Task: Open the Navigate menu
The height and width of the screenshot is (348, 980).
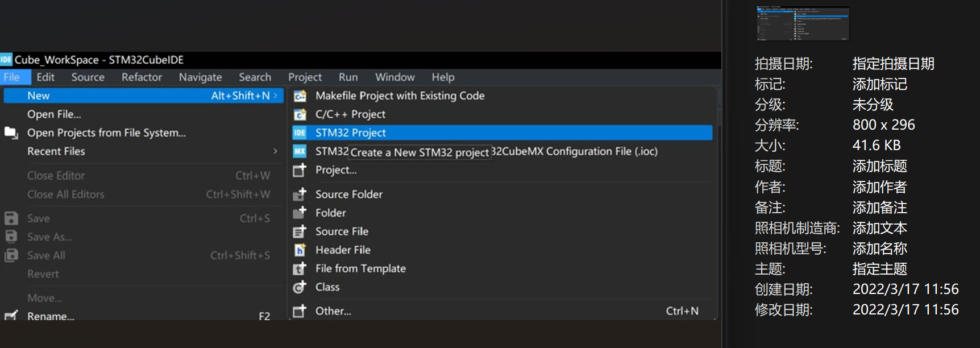Action: (200, 77)
